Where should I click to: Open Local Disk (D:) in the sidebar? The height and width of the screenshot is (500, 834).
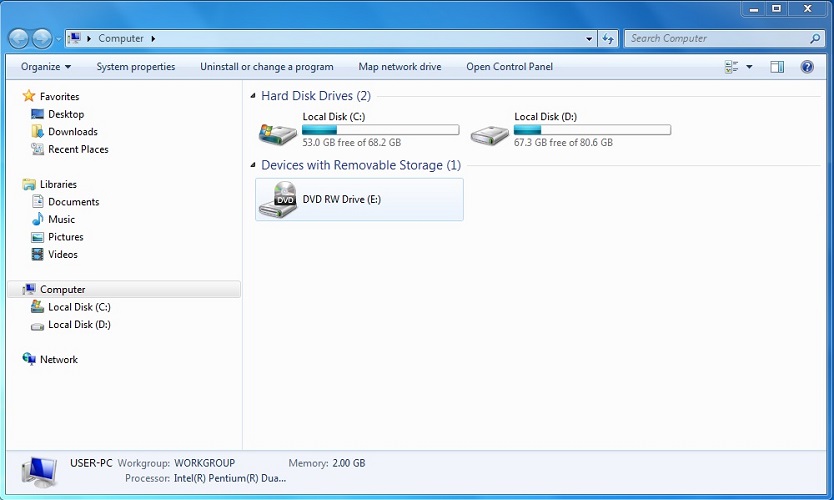pyautogui.click(x=79, y=324)
